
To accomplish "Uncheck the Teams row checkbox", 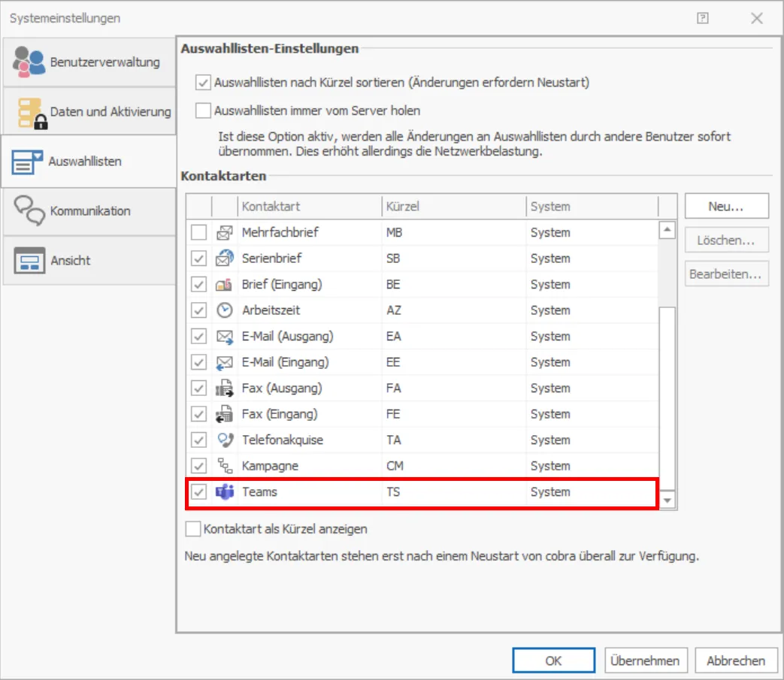I will tap(198, 492).
